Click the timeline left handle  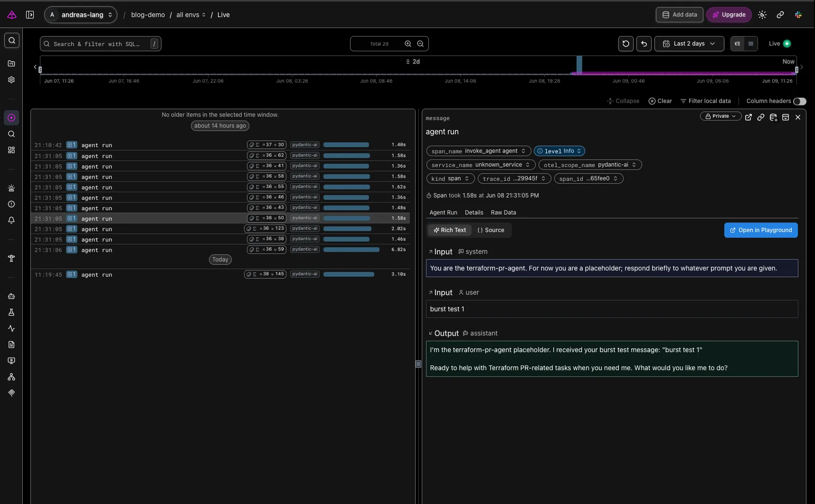point(40,70)
